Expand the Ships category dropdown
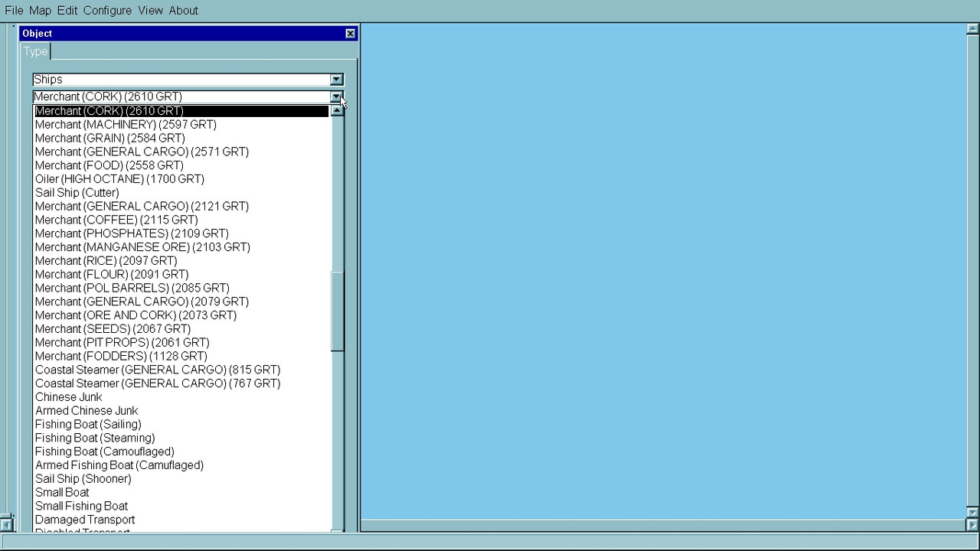The image size is (980, 551). coord(336,80)
